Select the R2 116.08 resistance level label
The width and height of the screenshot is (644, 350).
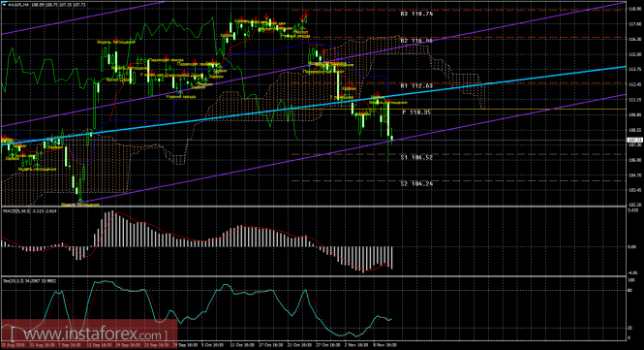[416, 41]
